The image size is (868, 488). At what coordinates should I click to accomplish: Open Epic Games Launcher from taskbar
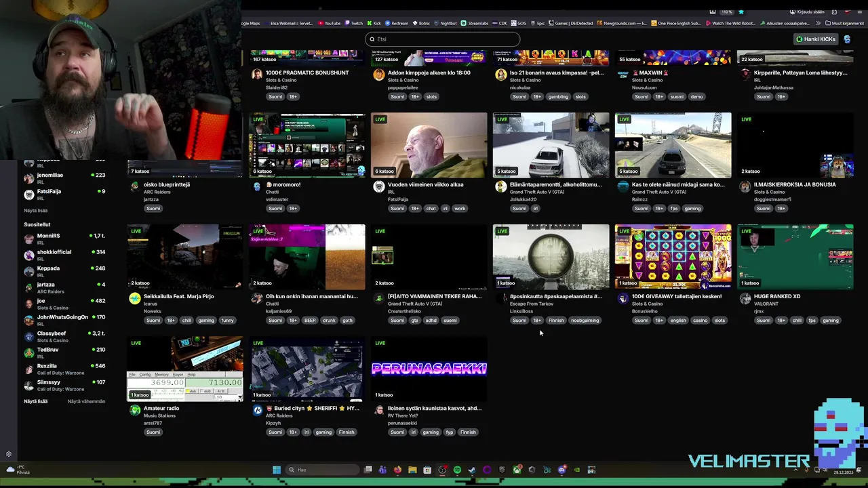pos(502,470)
